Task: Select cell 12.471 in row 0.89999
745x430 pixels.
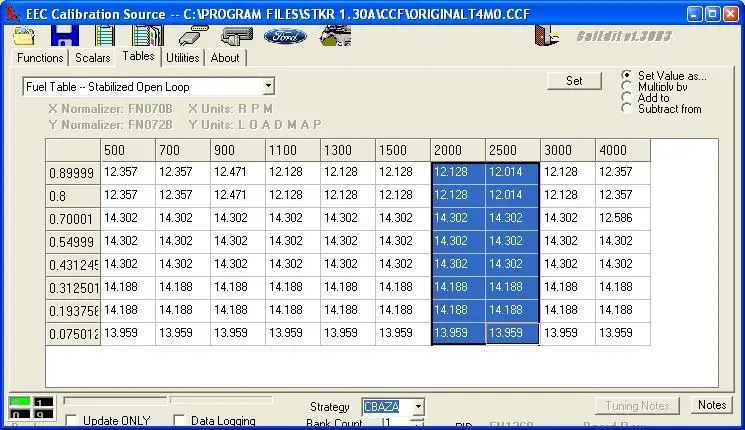Action: (238, 172)
